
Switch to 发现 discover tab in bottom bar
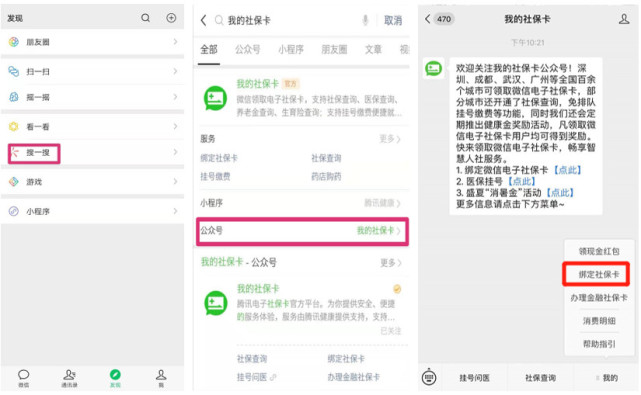click(x=115, y=378)
